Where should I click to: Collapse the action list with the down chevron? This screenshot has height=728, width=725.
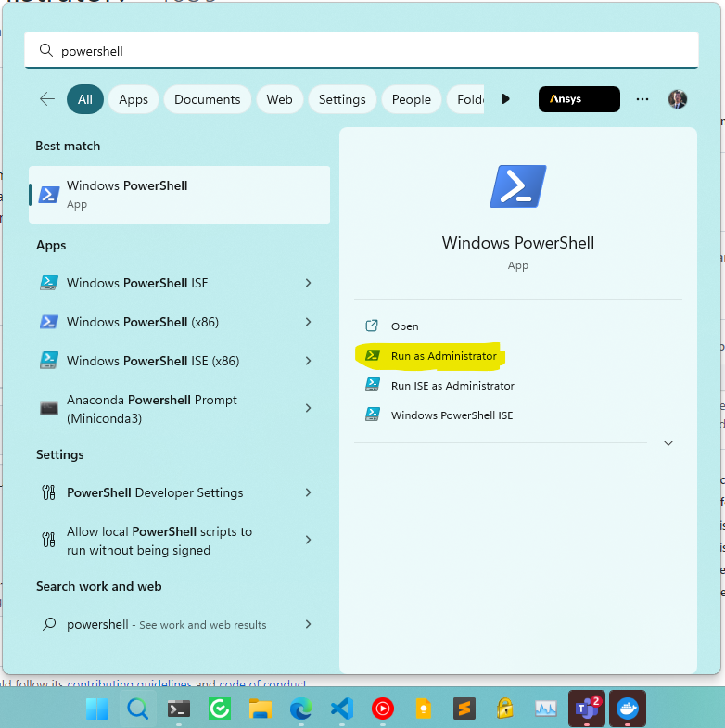668,443
